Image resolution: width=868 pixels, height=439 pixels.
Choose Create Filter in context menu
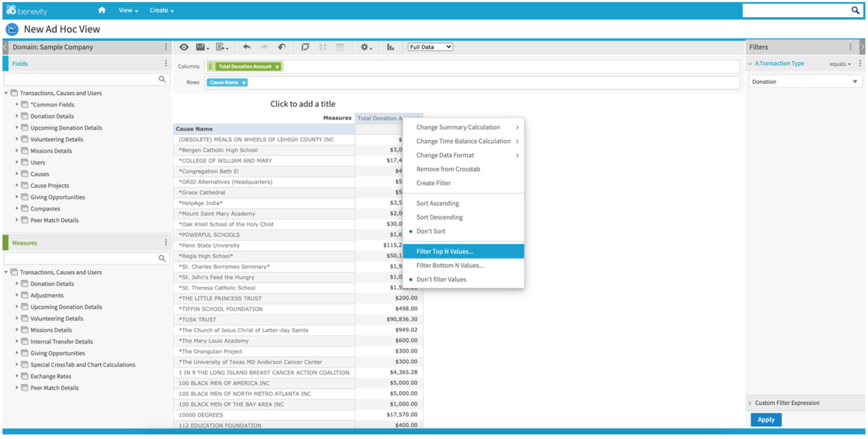pyautogui.click(x=464, y=183)
